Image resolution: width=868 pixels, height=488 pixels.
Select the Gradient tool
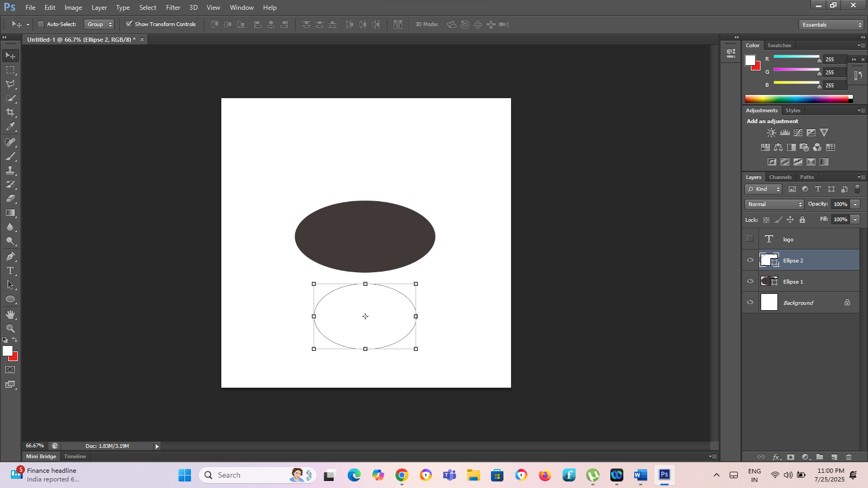10,213
